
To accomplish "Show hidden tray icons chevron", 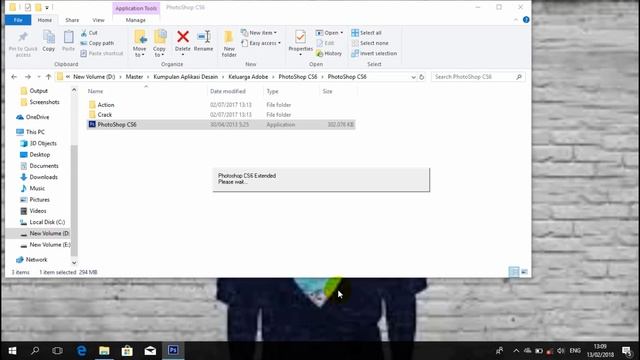I will tap(516, 351).
